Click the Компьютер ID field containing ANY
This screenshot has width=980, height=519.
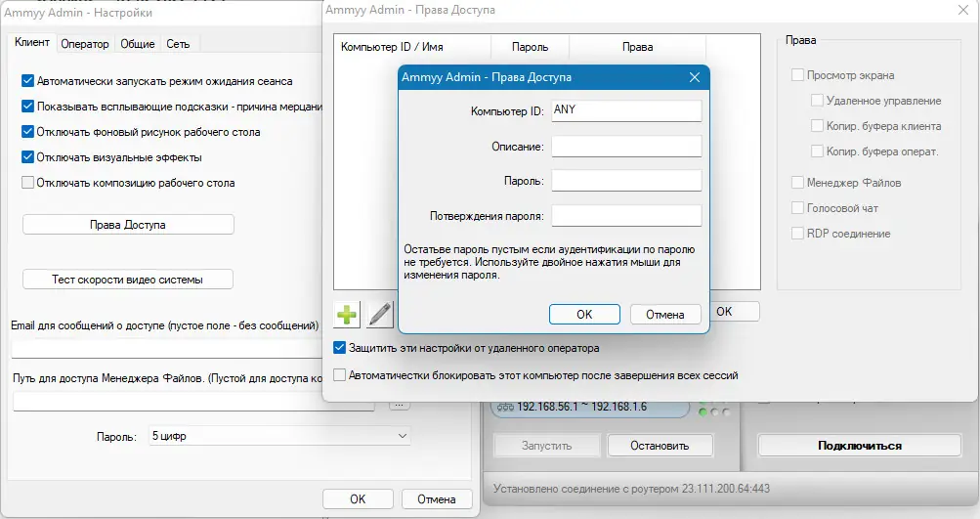coord(626,110)
